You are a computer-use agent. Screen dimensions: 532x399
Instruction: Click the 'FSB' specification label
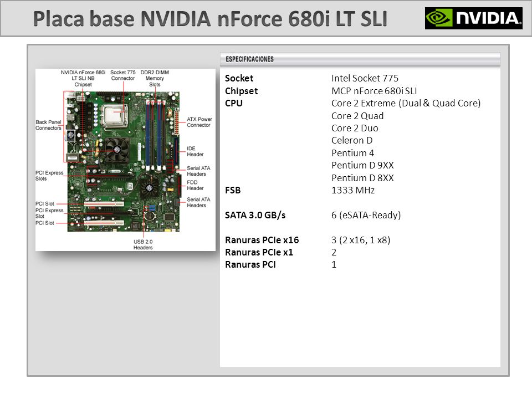pos(233,190)
